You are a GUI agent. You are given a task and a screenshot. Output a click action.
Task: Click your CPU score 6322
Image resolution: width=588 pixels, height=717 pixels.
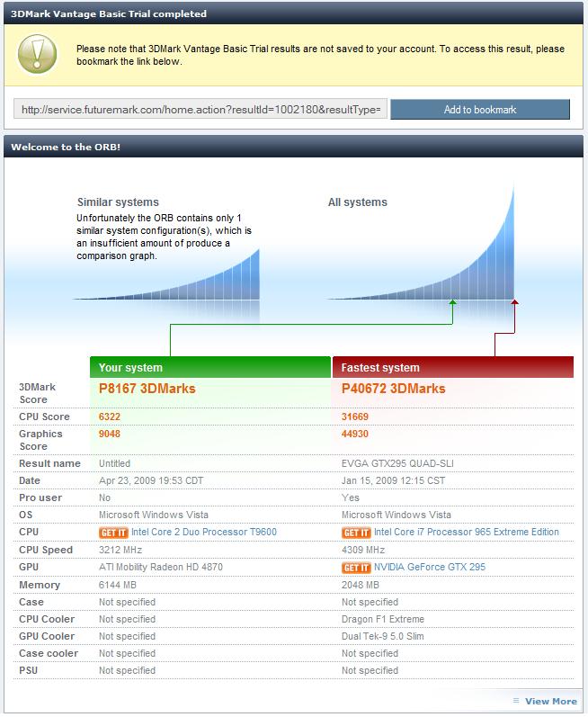(x=110, y=417)
